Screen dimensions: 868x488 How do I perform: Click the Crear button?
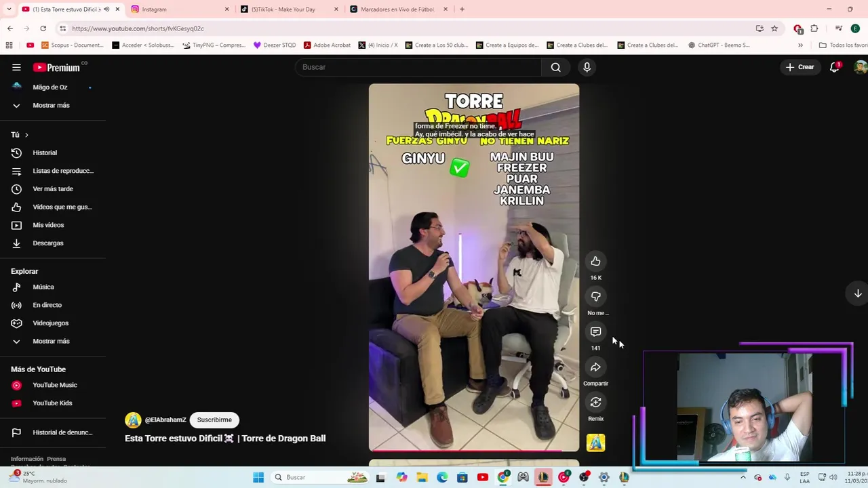pyautogui.click(x=800, y=67)
